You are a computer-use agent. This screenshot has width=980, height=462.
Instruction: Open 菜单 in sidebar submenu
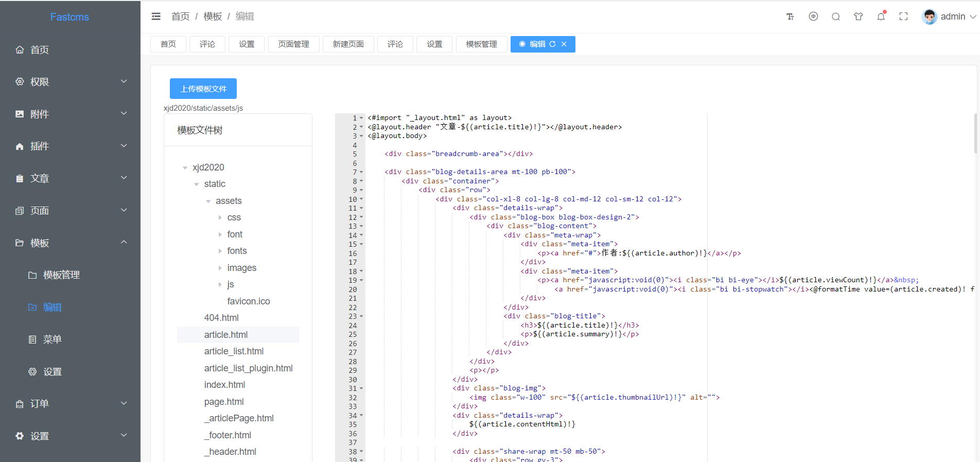point(52,339)
